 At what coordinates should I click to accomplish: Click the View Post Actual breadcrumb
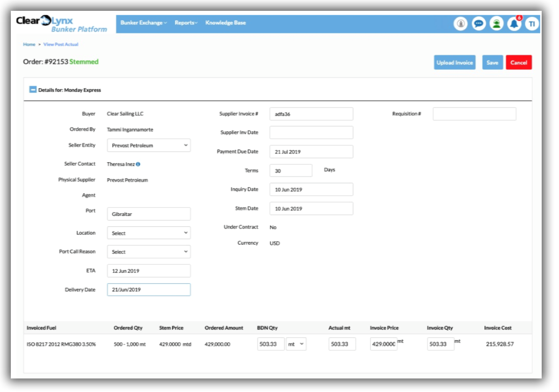point(61,44)
